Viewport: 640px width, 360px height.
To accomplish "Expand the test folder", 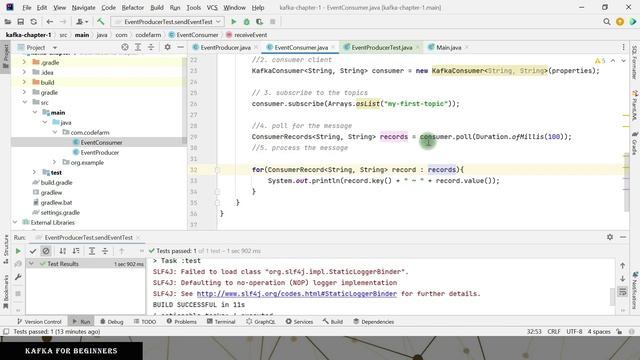I will (34, 172).
